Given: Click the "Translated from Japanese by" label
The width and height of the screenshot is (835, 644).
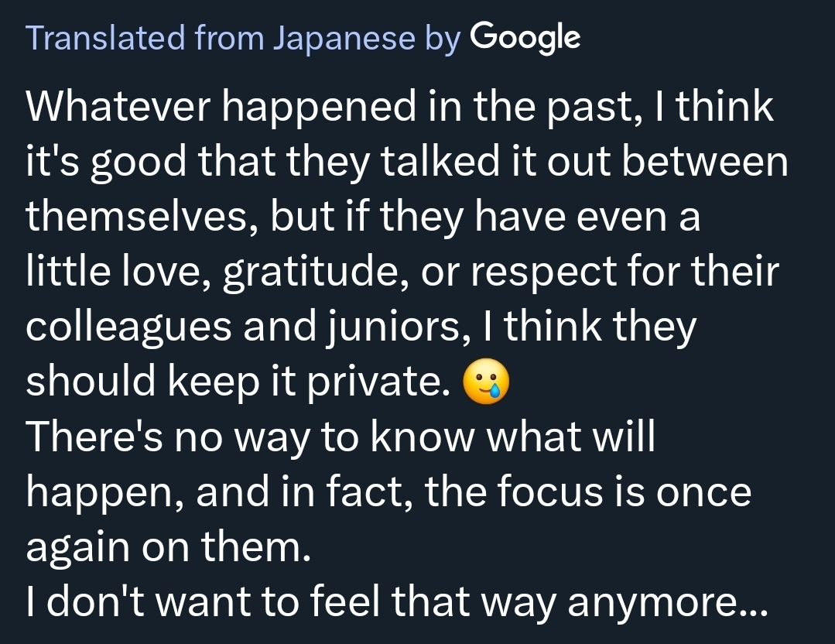Looking at the screenshot, I should [244, 37].
